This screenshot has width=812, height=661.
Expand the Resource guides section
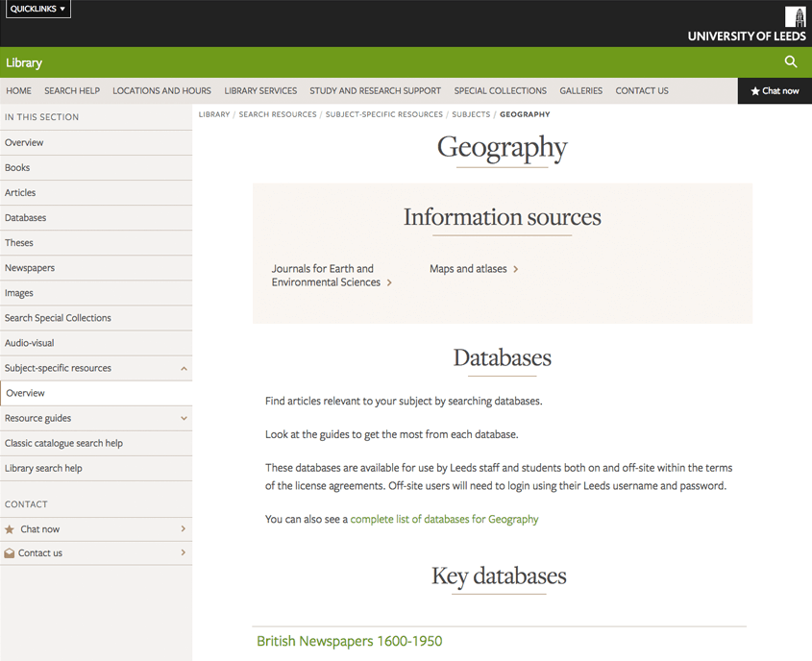[184, 418]
